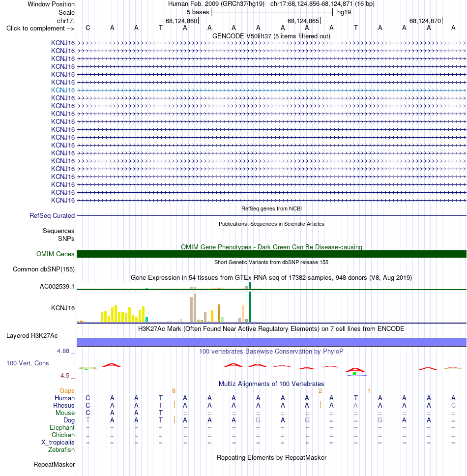This screenshot has width=467, height=476.
Task: Click the Window Position label
Action: click(51, 4)
